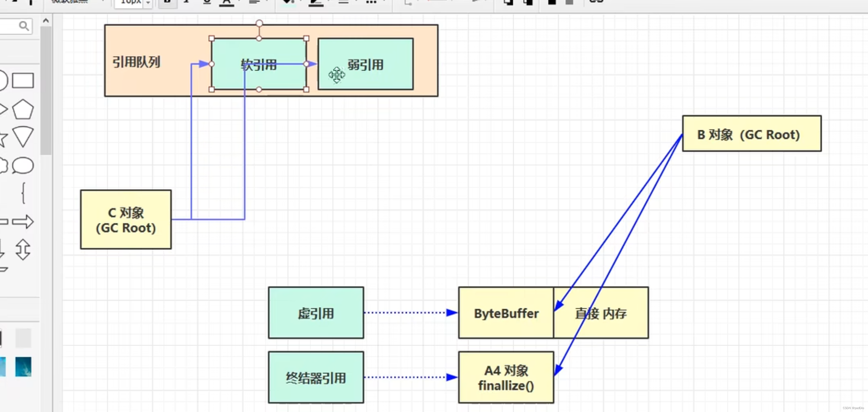Click the rotation handle above the selected box

coord(259,23)
